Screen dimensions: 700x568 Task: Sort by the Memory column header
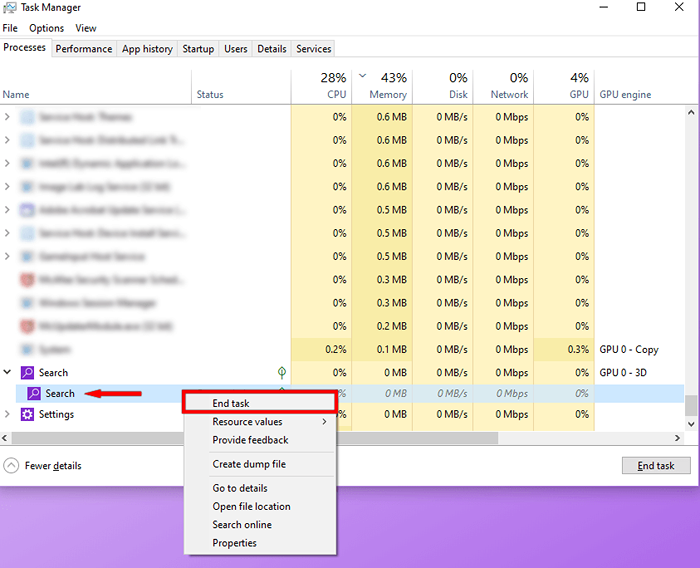point(382,87)
